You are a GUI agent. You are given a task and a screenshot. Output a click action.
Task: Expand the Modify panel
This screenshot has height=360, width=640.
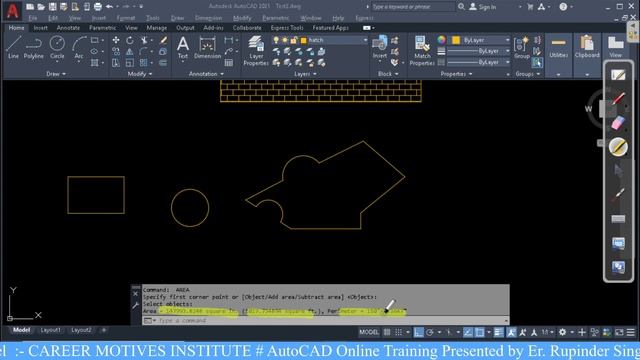point(140,74)
